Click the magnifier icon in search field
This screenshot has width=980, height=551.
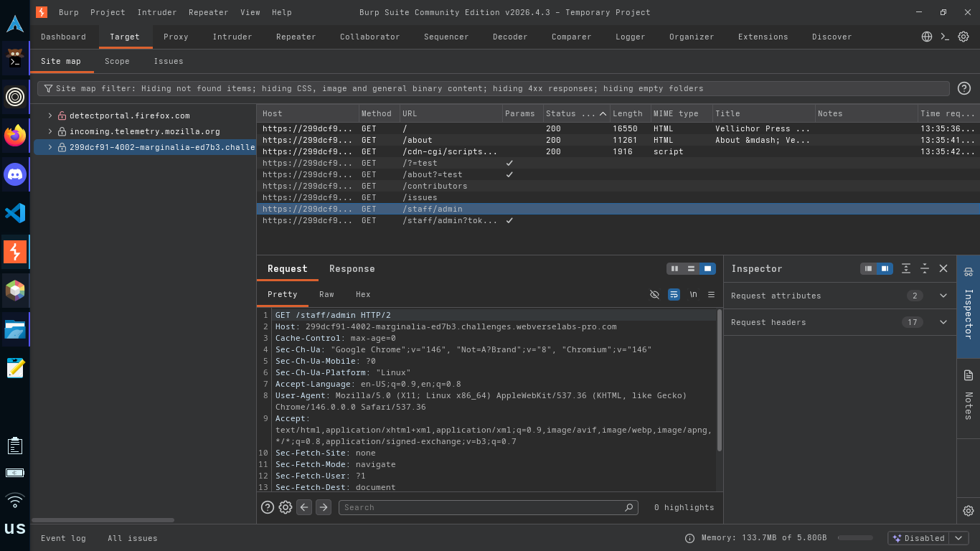pyautogui.click(x=629, y=507)
